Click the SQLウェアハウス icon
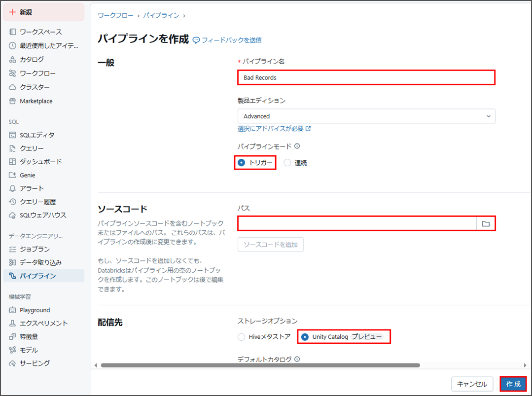 (12, 215)
